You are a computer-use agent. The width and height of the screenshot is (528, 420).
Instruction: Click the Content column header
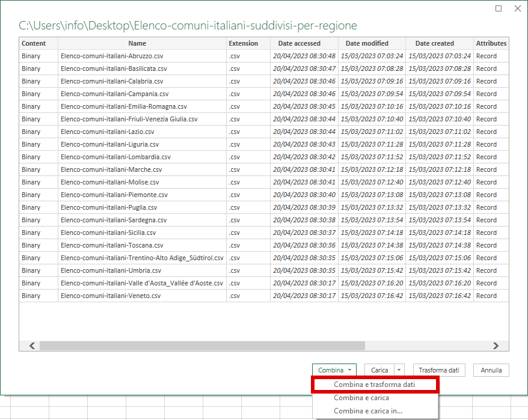click(37, 43)
